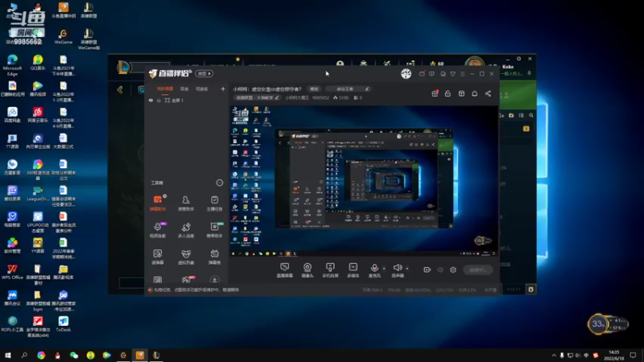The image size is (644, 362).
Task: Open stream settings gear in bottom bar
Action: tap(453, 269)
